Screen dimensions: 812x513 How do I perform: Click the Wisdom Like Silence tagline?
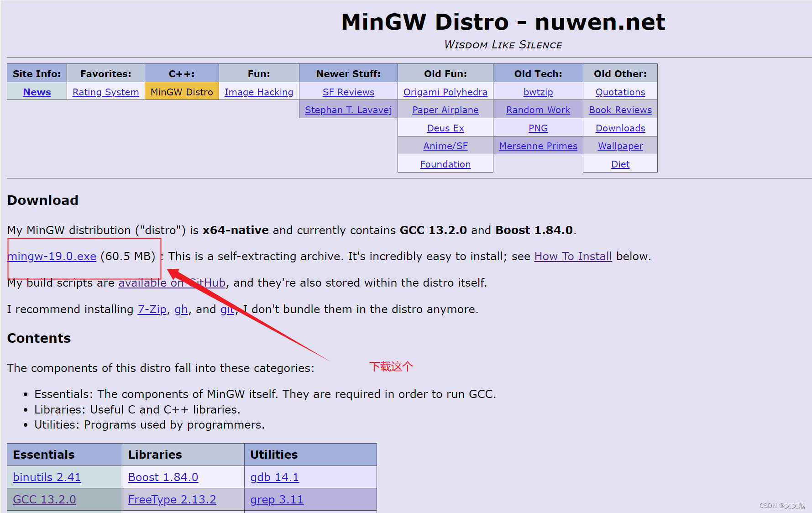point(503,44)
